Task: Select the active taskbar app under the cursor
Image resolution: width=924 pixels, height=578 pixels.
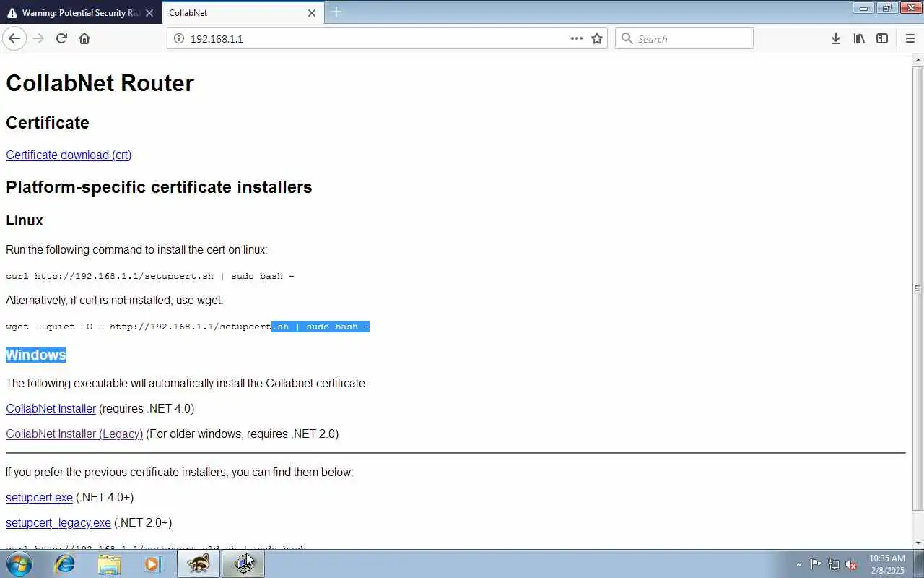Action: [x=243, y=564]
